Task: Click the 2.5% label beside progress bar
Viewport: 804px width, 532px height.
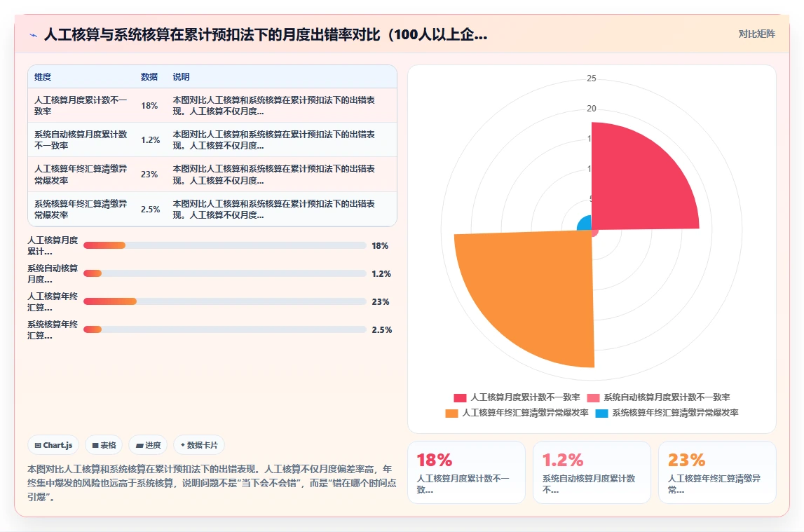Action: pos(381,329)
